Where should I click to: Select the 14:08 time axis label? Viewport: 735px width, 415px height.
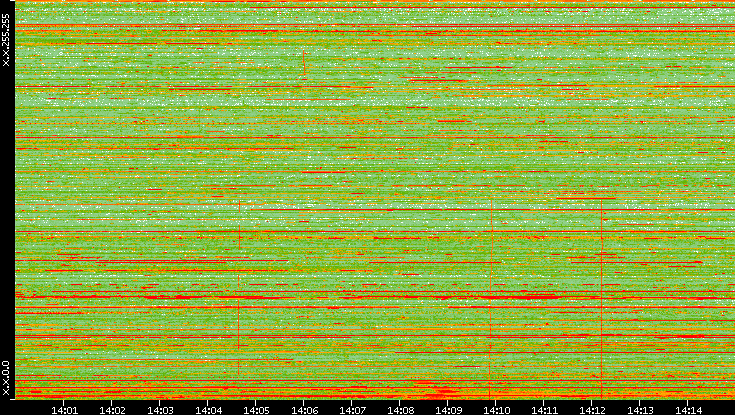(x=400, y=410)
